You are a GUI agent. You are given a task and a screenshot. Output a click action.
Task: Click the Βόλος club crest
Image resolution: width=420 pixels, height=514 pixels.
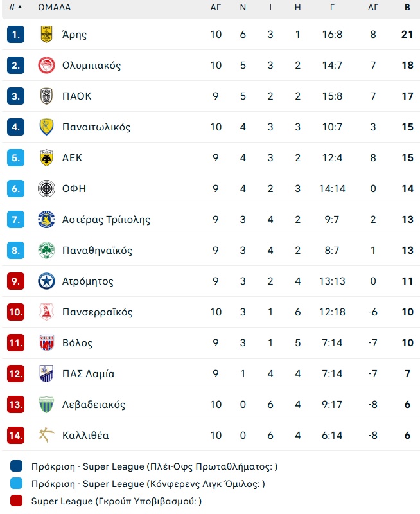[46, 342]
